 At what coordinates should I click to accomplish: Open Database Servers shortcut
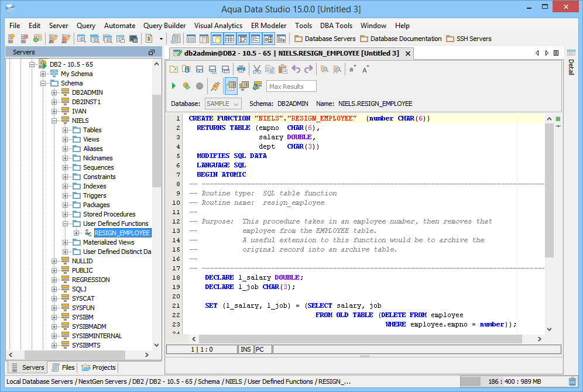coord(325,39)
